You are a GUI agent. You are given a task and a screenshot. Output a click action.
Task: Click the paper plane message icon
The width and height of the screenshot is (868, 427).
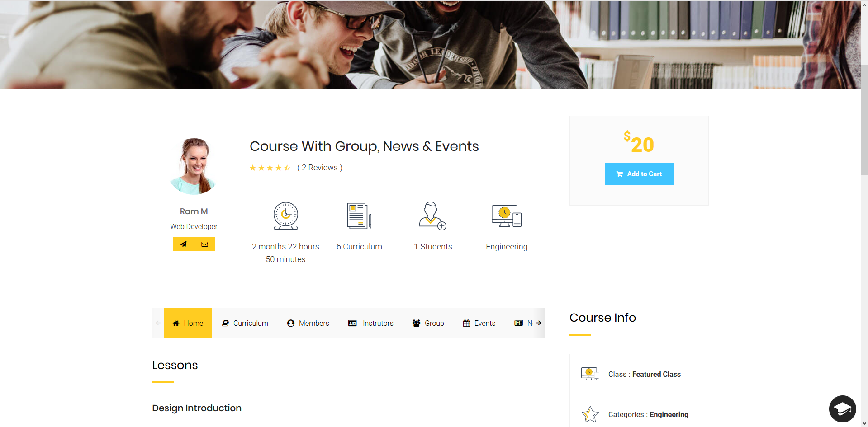click(183, 244)
